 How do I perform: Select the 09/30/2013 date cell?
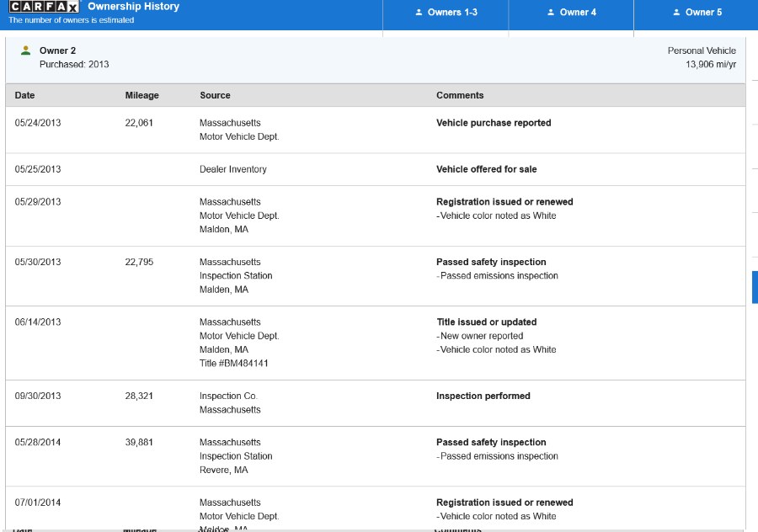click(x=38, y=396)
